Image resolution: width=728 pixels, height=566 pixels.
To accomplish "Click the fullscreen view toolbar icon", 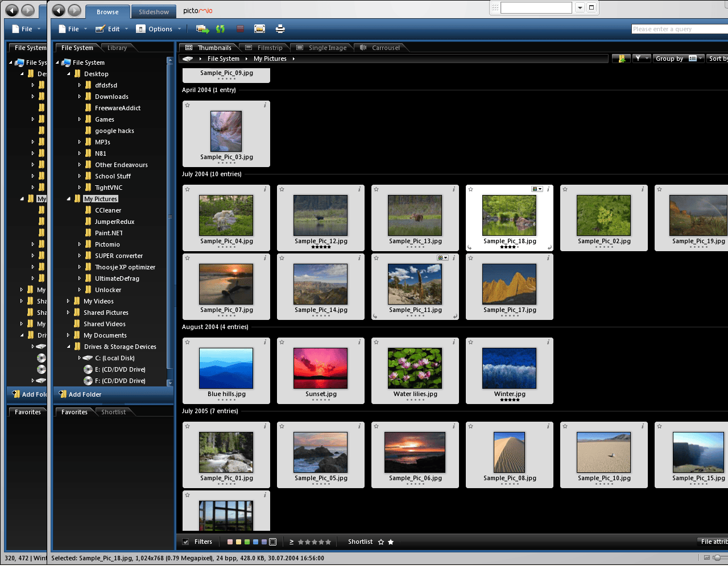I will click(x=260, y=29).
